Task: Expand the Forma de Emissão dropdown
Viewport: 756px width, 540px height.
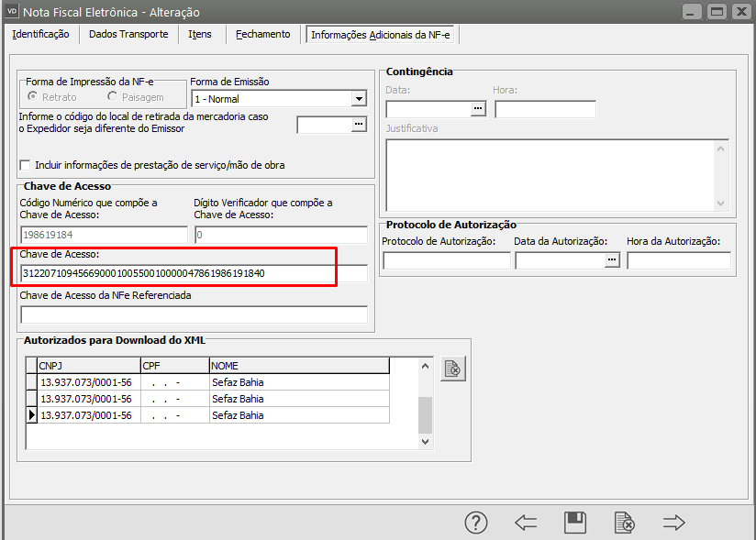Action: [358, 99]
